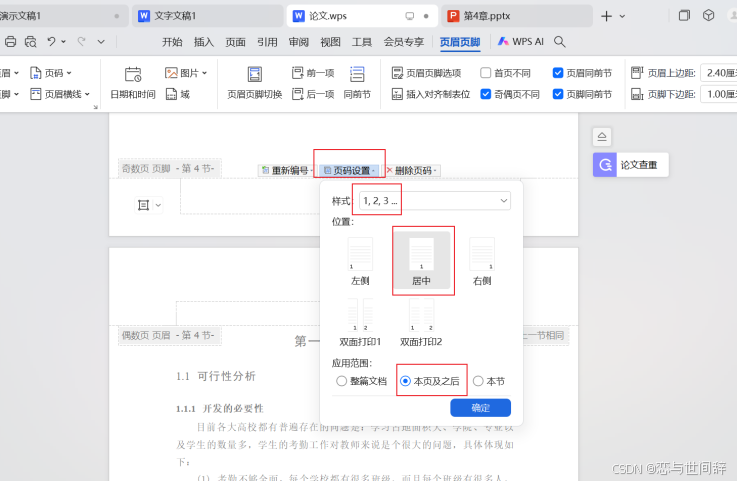Select the 整篇文档 radio button
Screen dimensions: 737x482
point(342,381)
